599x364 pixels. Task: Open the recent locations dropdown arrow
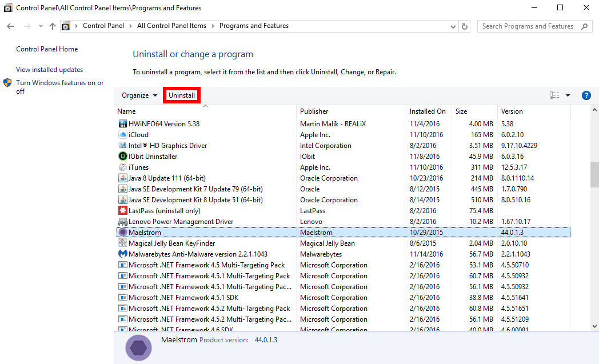tap(41, 26)
